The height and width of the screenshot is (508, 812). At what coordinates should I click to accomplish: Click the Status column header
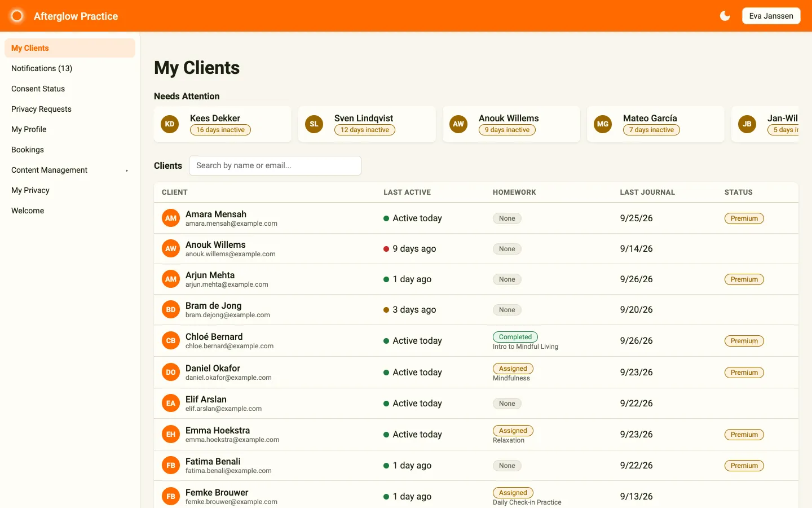tap(739, 192)
